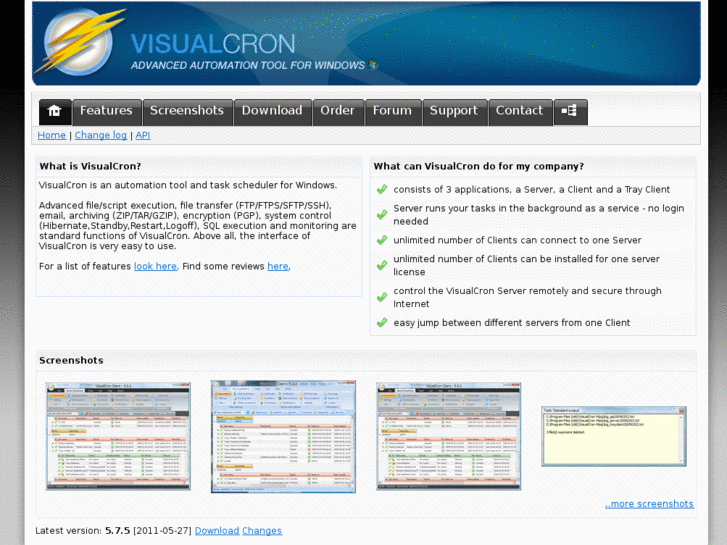Screen dimensions: 727x545
Task: Click the latest version Download link
Action: click(x=217, y=531)
